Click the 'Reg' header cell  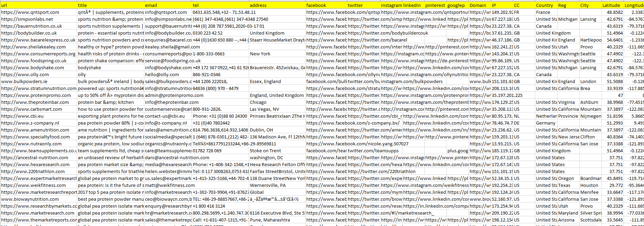pyautogui.click(x=569, y=5)
